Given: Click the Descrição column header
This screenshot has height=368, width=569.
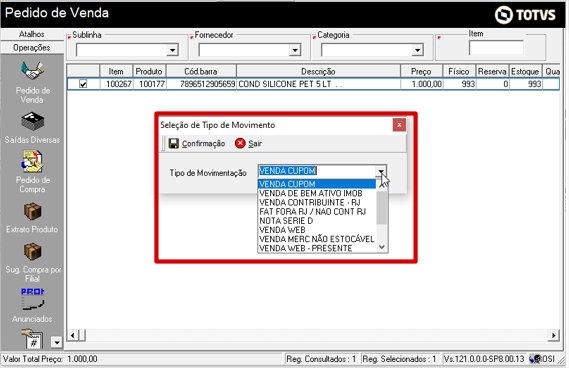Looking at the screenshot, I should click(x=318, y=71).
